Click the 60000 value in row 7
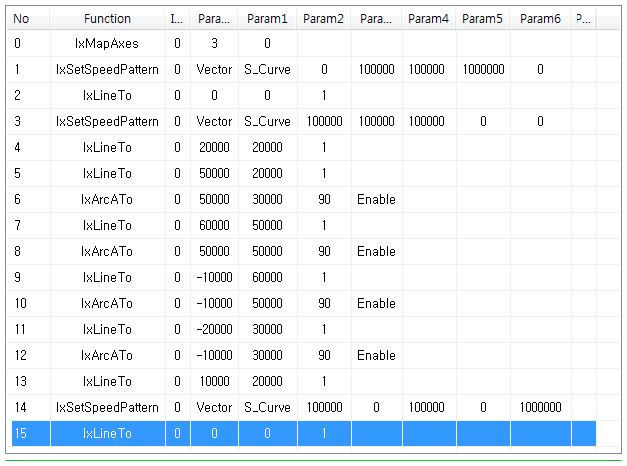Image resolution: width=627 pixels, height=466 pixels. [214, 226]
